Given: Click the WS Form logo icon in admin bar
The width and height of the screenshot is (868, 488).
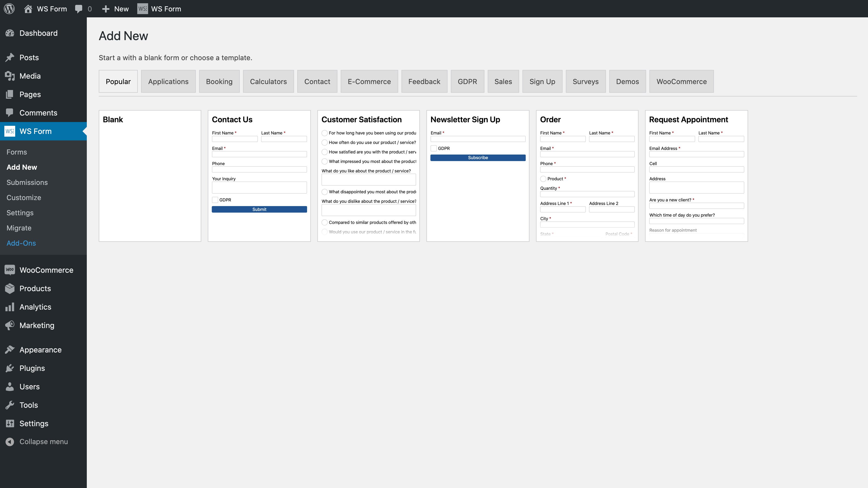Looking at the screenshot, I should pos(142,9).
